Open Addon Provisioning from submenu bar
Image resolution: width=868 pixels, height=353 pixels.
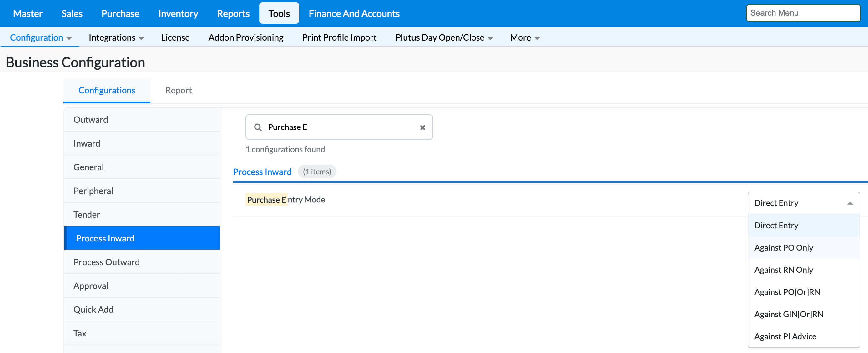pos(246,38)
